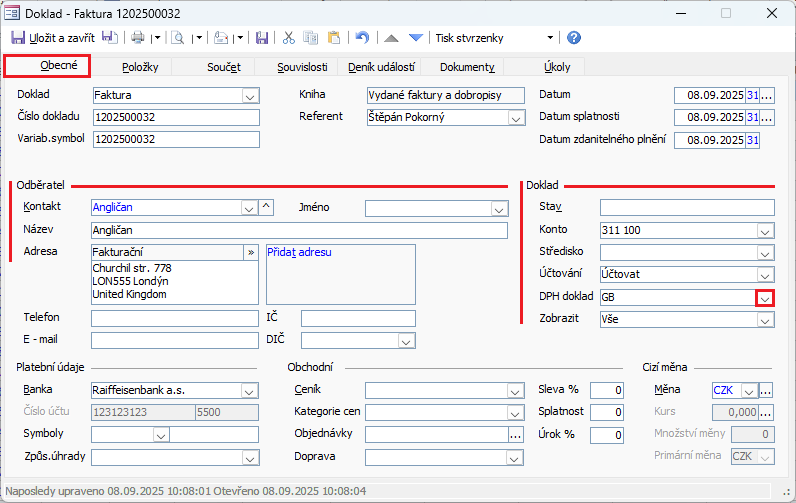
Task: Click the ellipsis button beside Měna
Action: pos(767,390)
